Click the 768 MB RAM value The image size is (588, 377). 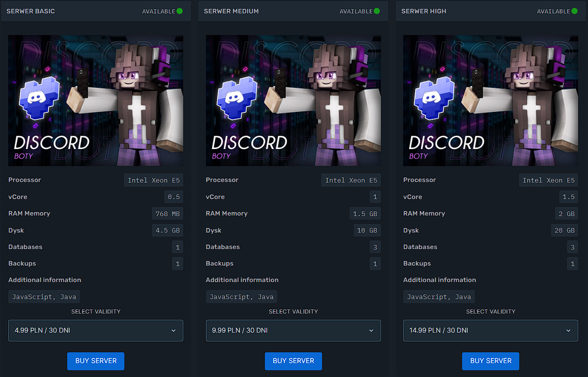(167, 214)
